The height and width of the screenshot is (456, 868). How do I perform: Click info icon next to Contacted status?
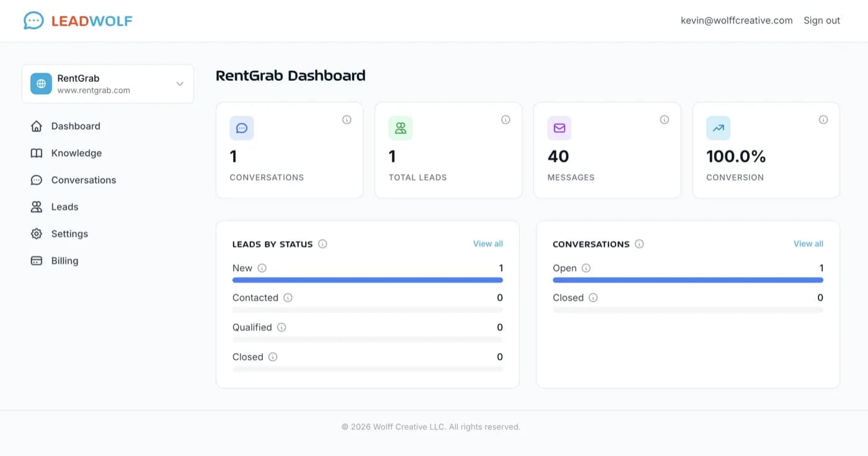[x=288, y=298]
